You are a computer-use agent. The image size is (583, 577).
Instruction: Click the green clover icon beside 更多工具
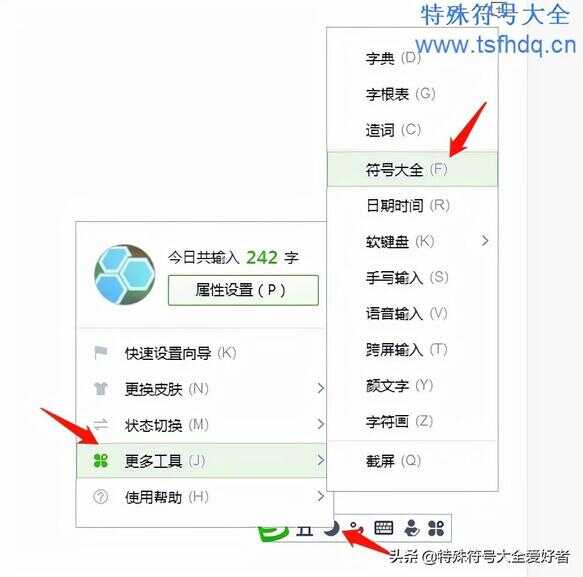[101, 461]
